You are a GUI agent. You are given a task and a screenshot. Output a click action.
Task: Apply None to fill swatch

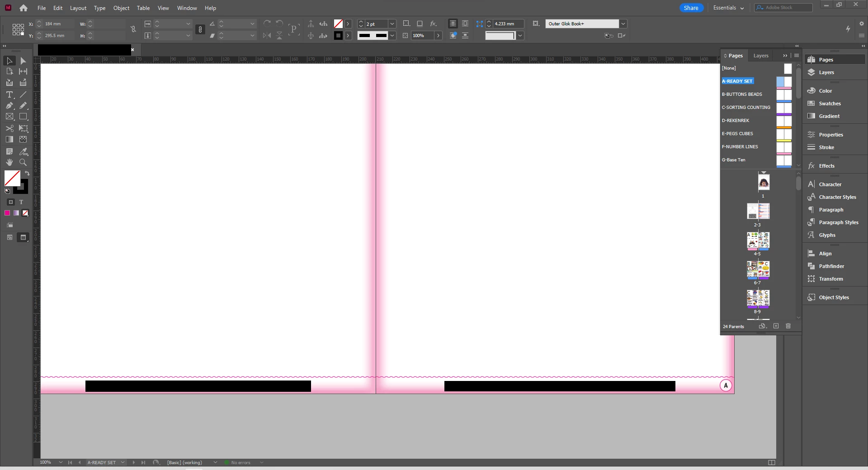25,213
